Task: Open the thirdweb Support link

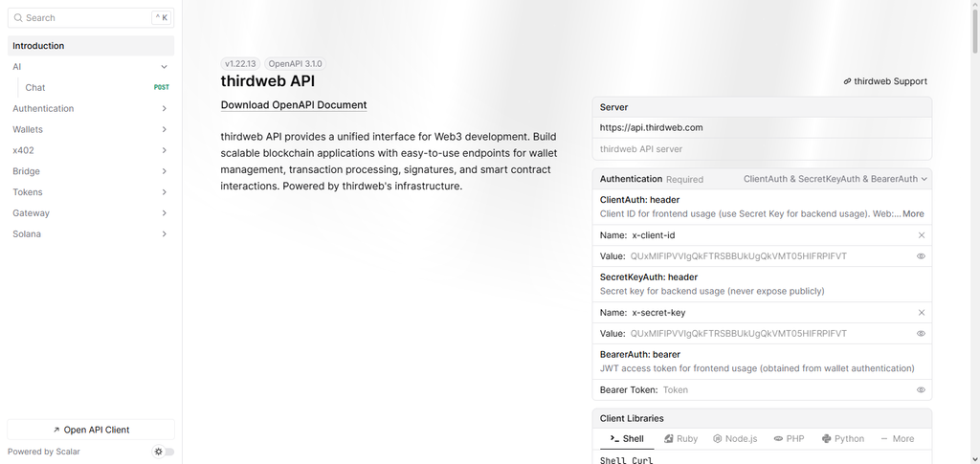Action: pyautogui.click(x=885, y=81)
